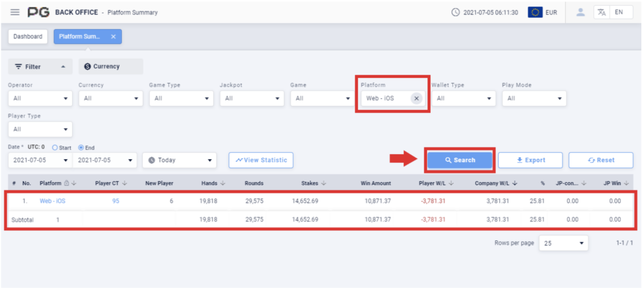Open the Currency filter dropdown
This screenshot has width=644, height=290.
[x=111, y=98]
